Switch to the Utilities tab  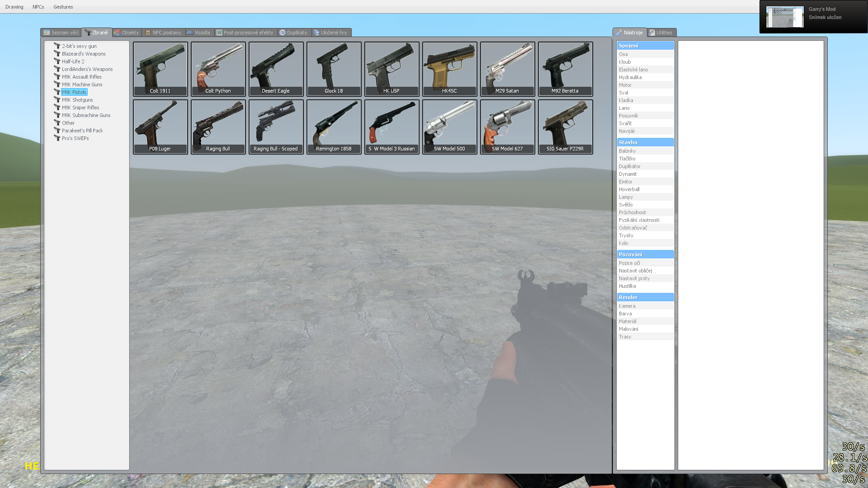pos(661,33)
